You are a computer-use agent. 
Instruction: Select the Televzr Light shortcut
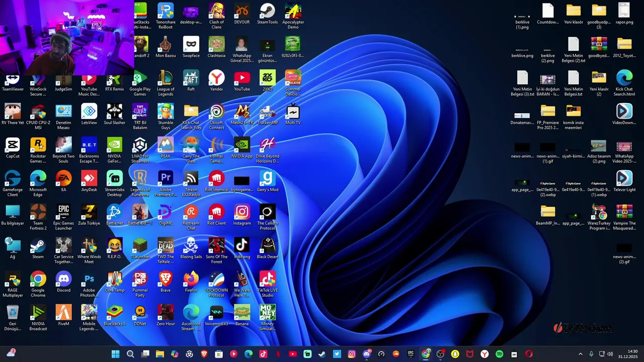pos(624,182)
